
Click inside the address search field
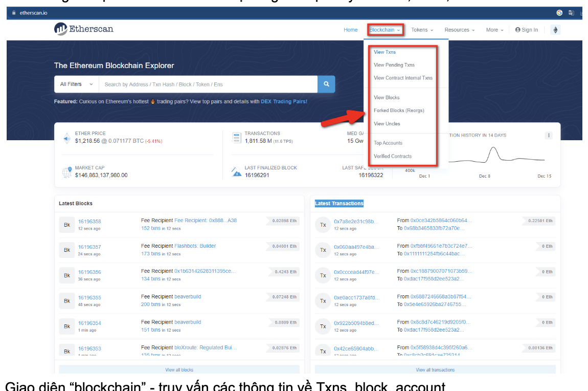coord(205,84)
